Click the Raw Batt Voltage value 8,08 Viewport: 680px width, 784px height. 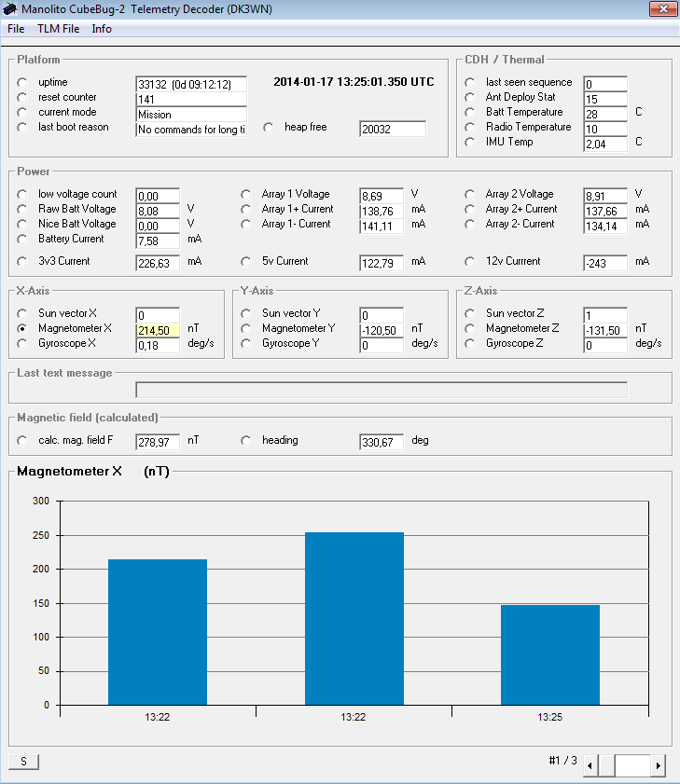(x=158, y=211)
